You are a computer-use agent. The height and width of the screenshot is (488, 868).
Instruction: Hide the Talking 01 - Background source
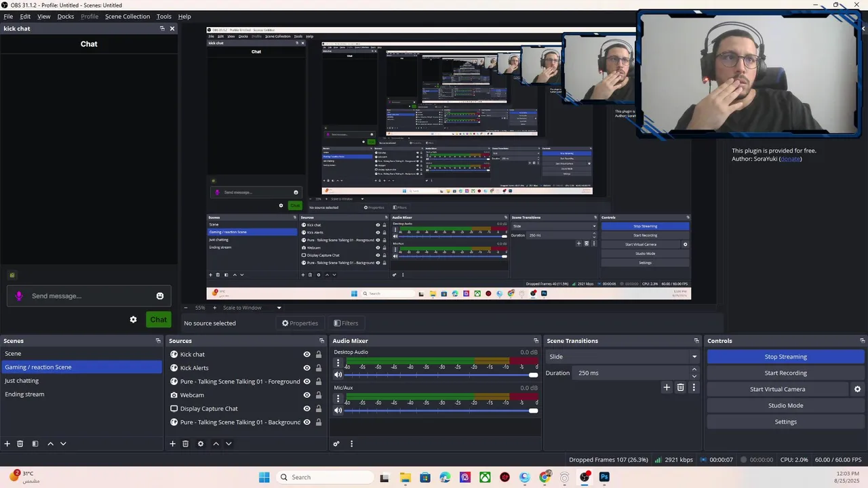click(x=307, y=422)
